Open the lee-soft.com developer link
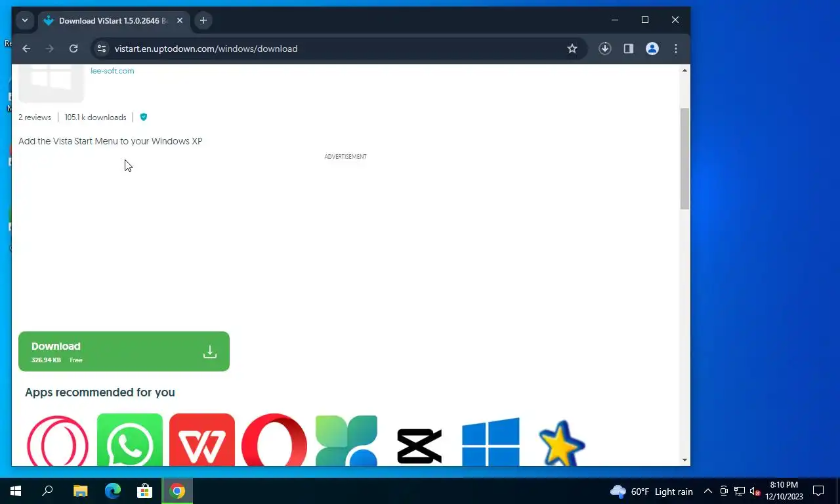The image size is (840, 504). (112, 71)
